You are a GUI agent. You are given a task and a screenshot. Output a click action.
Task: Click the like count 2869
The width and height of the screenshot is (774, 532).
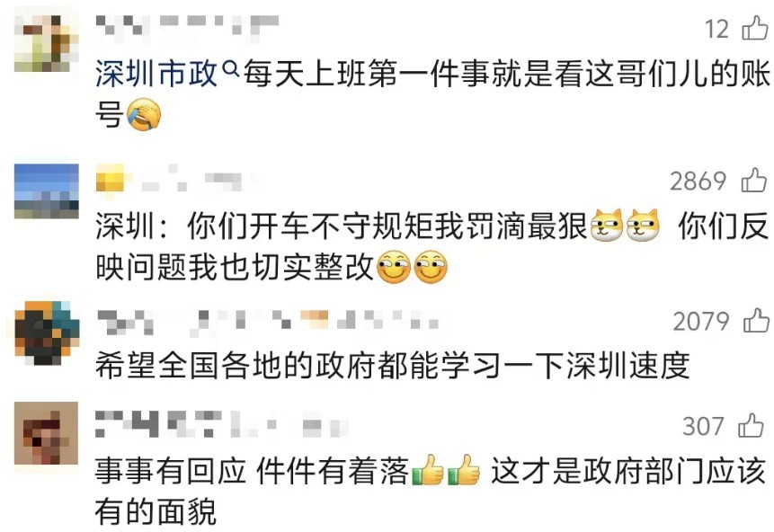(x=698, y=182)
